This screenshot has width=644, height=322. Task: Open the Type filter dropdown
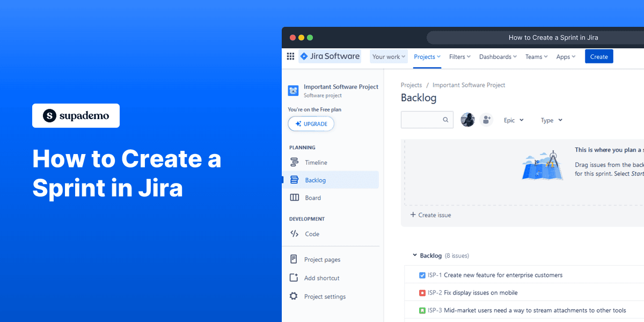(551, 120)
